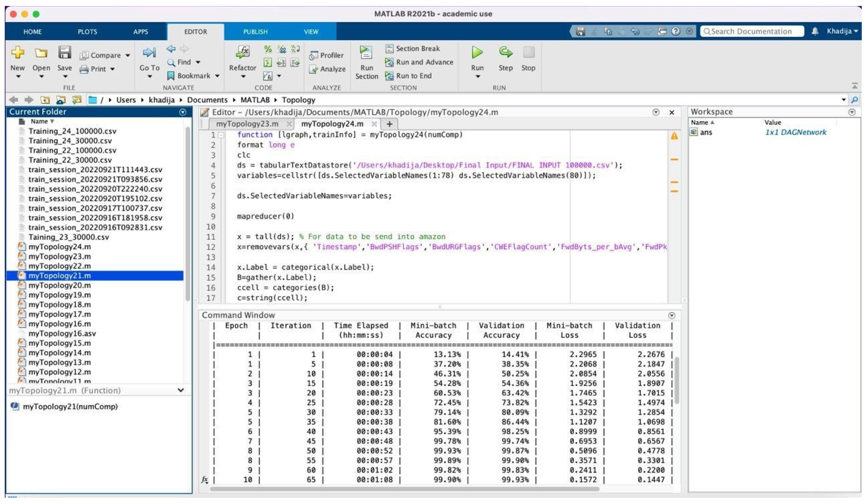The image size is (868, 504).
Task: Switch to the PLOTS ribbon tab
Action: [87, 32]
